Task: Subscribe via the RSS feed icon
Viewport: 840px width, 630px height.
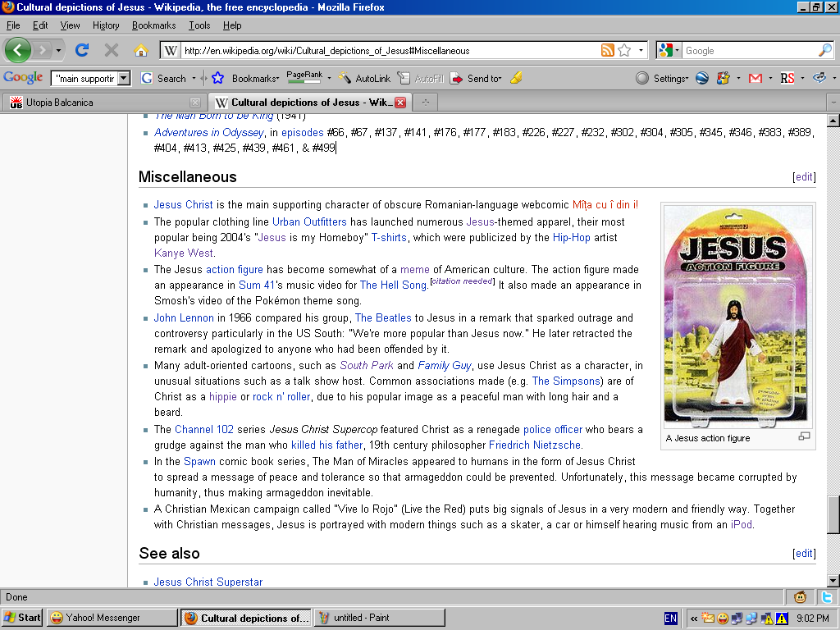Action: click(x=607, y=50)
